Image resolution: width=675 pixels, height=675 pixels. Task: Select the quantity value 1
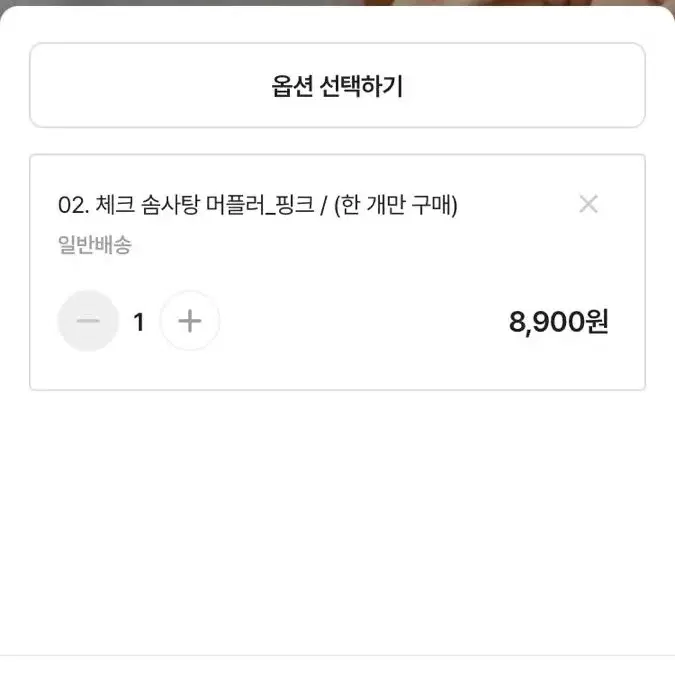139,322
